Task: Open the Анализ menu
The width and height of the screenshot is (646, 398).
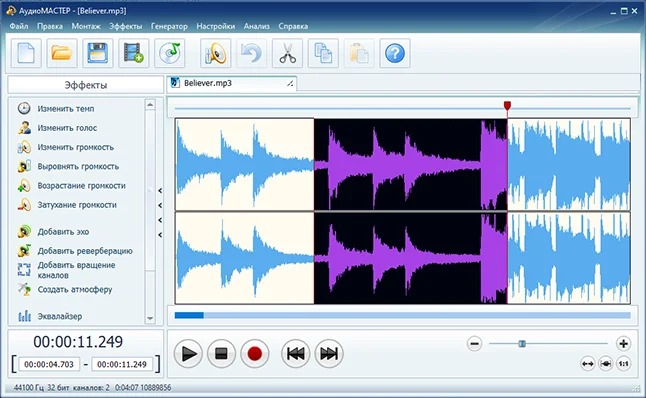Action: [256, 26]
